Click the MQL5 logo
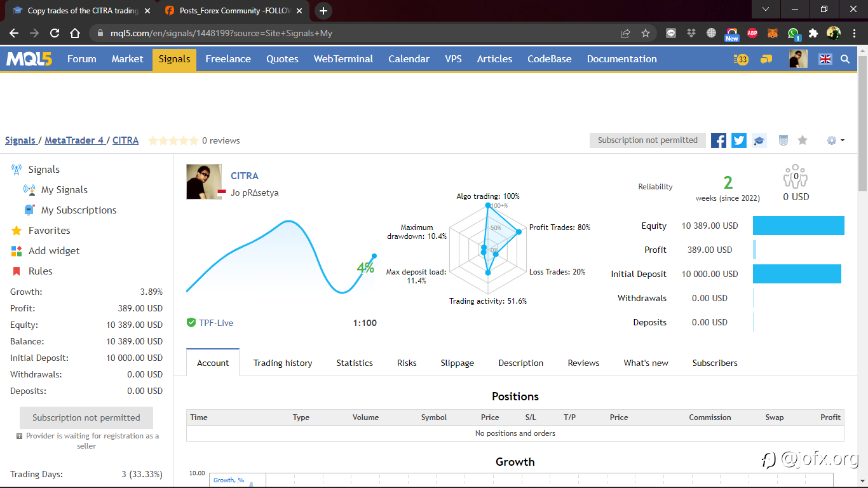 pyautogui.click(x=29, y=59)
